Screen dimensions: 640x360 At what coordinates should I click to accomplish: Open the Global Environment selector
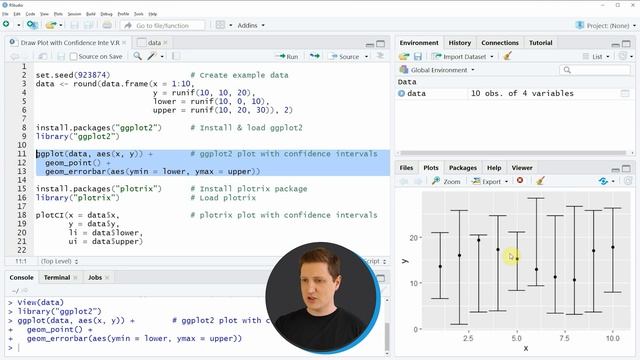(x=437, y=70)
